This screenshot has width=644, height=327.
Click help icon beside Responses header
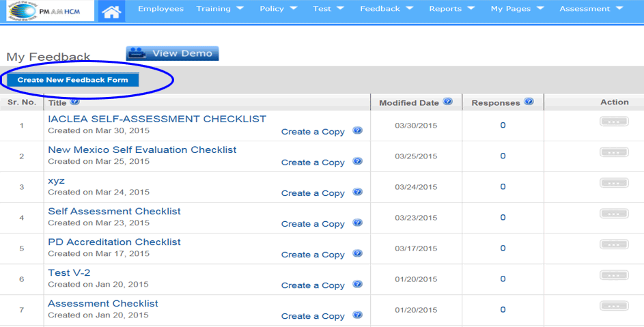529,102
